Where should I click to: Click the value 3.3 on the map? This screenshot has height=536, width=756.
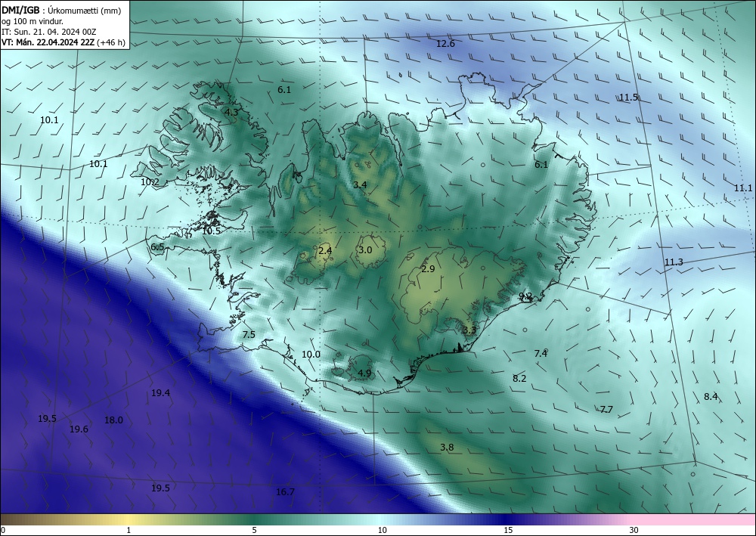point(469,330)
